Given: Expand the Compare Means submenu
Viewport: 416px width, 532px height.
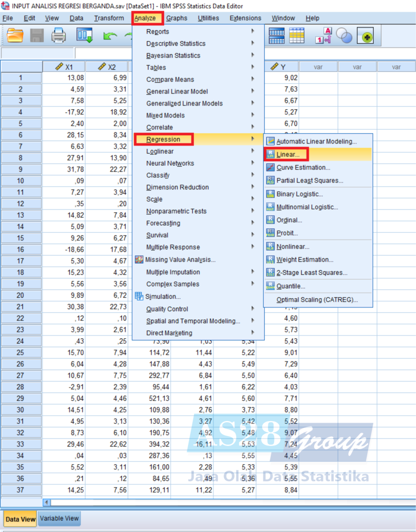Looking at the screenshot, I should tap(170, 80).
